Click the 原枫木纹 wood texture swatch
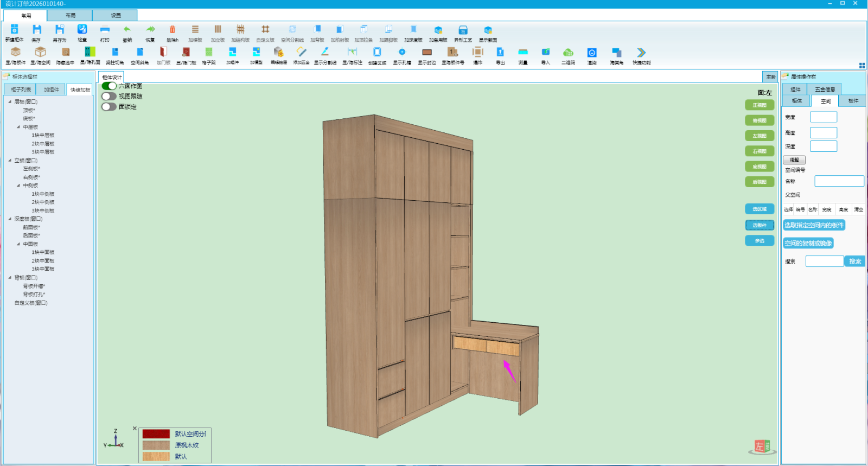The width and height of the screenshot is (868, 466). click(156, 445)
